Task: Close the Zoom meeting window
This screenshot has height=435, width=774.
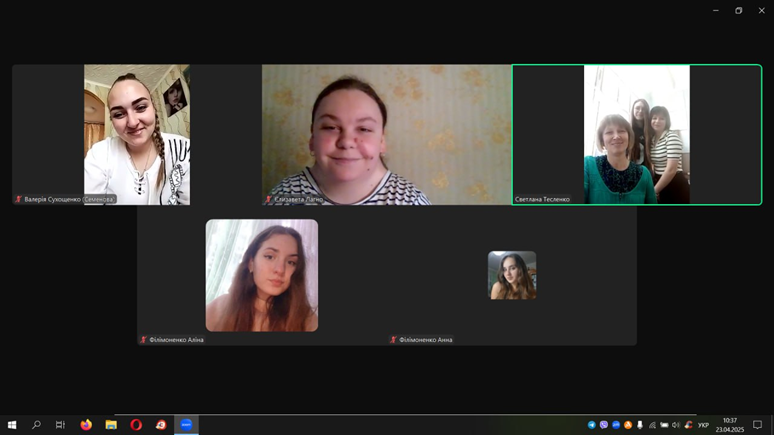Action: pyautogui.click(x=762, y=10)
